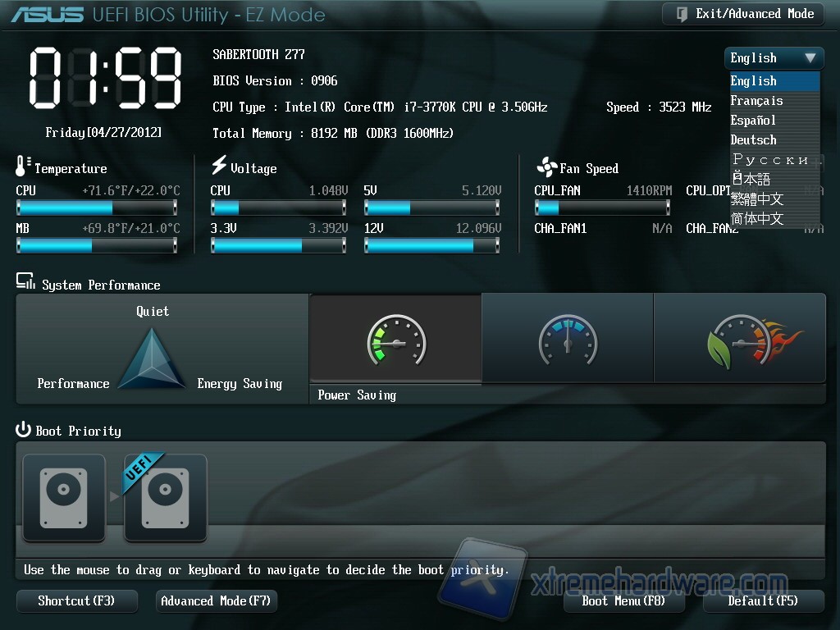Click the Quiet performance triangle icon
840x630 pixels.
point(153,359)
